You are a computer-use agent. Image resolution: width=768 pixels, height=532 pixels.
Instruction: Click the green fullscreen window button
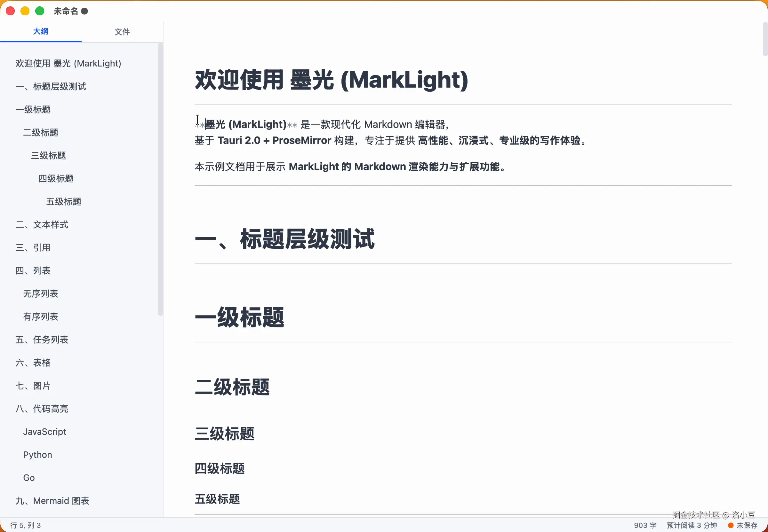(x=40, y=11)
